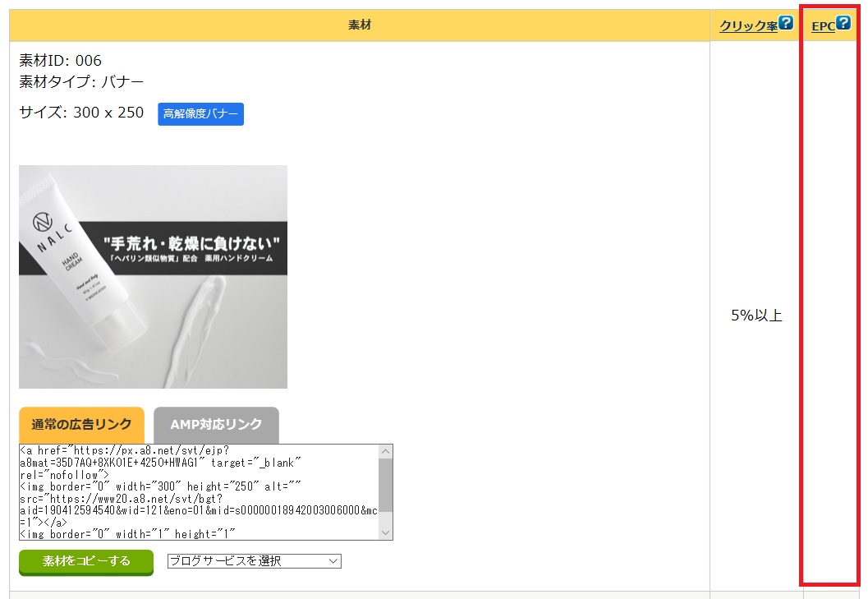Click inside the ad HTML code textarea
This screenshot has height=599, width=868.
197,492
